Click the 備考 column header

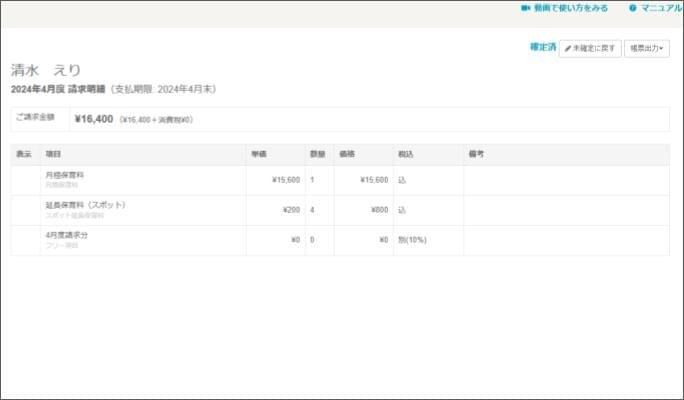tap(476, 154)
